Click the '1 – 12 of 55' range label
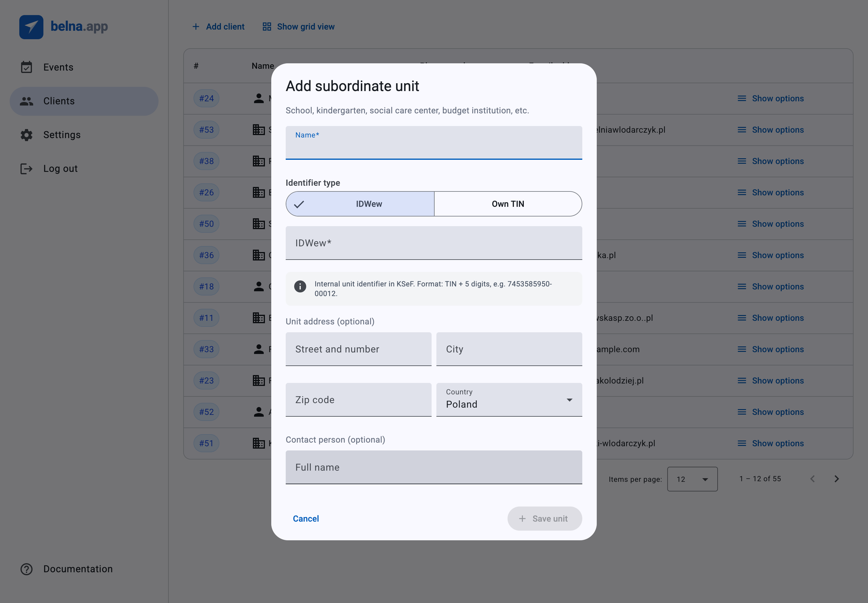 coord(760,479)
